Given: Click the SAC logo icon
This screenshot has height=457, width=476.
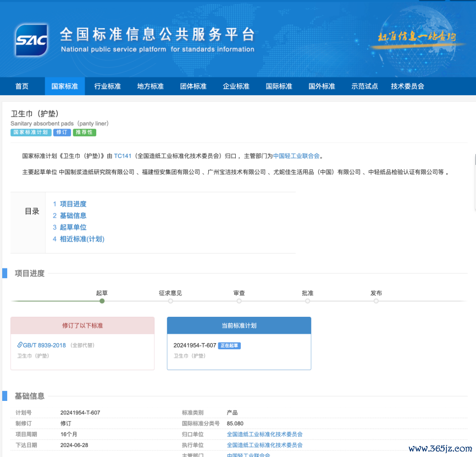Looking at the screenshot, I should tap(31, 40).
